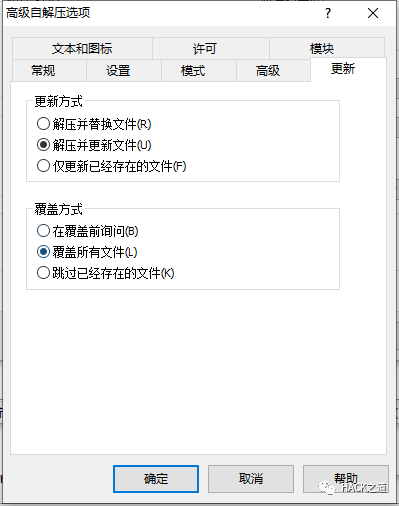Switch to the 文本和图标 tab
The width and height of the screenshot is (399, 506).
point(82,49)
